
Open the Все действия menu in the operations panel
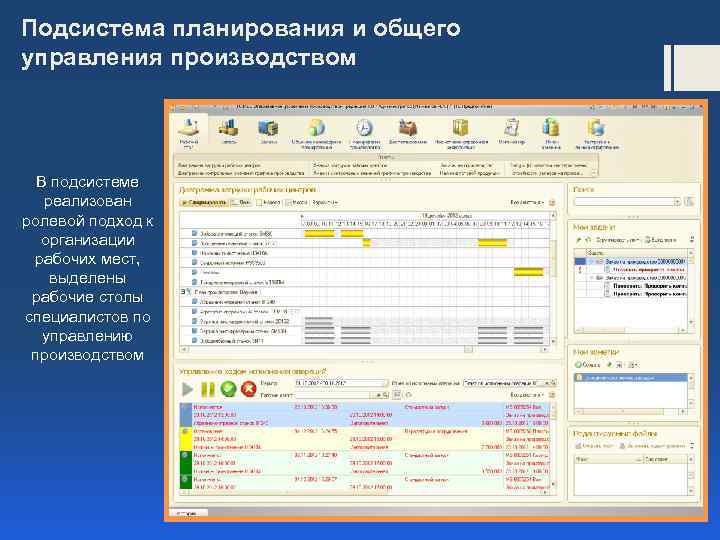tap(527, 395)
